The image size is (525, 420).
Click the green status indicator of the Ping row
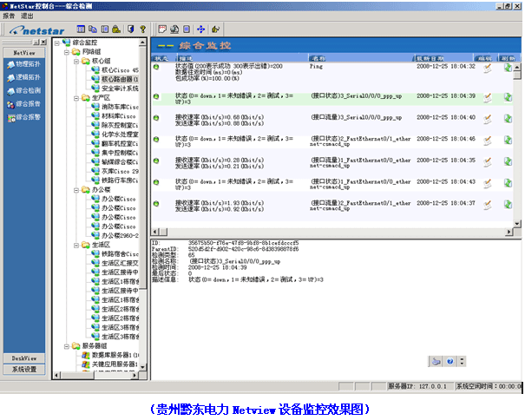pos(157,68)
